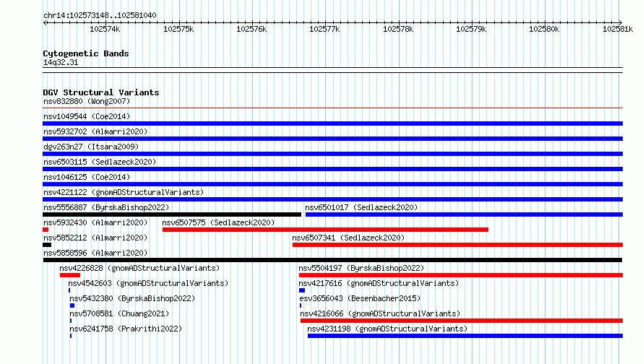Select the nsv4231198 gnomAD variant label

[x=387, y=329]
